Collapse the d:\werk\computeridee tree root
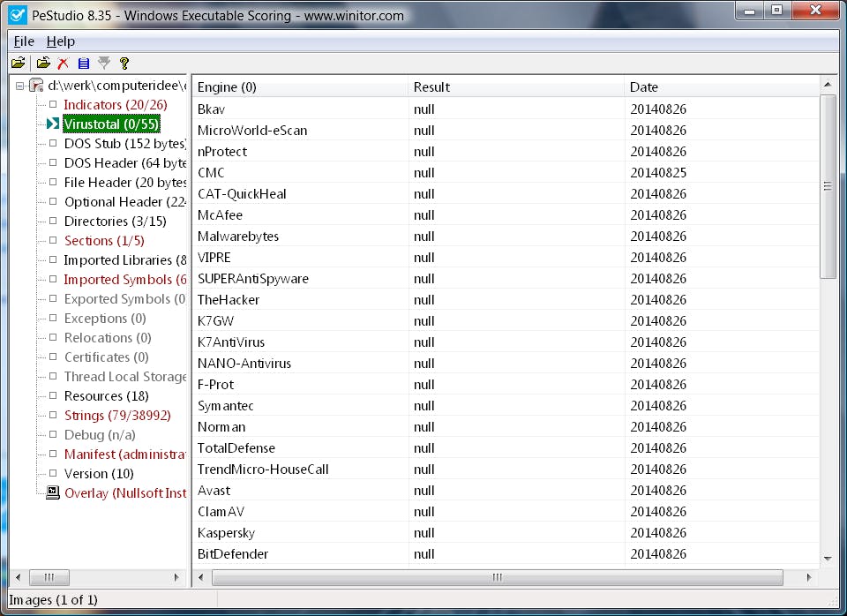847x616 pixels. 20,86
